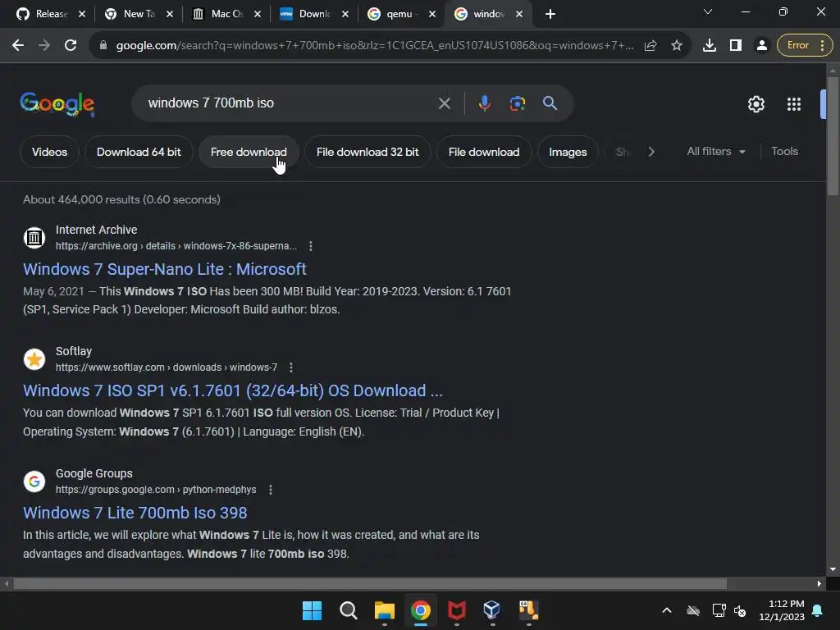Click the vertical page scrollbar thumb

click(x=833, y=136)
